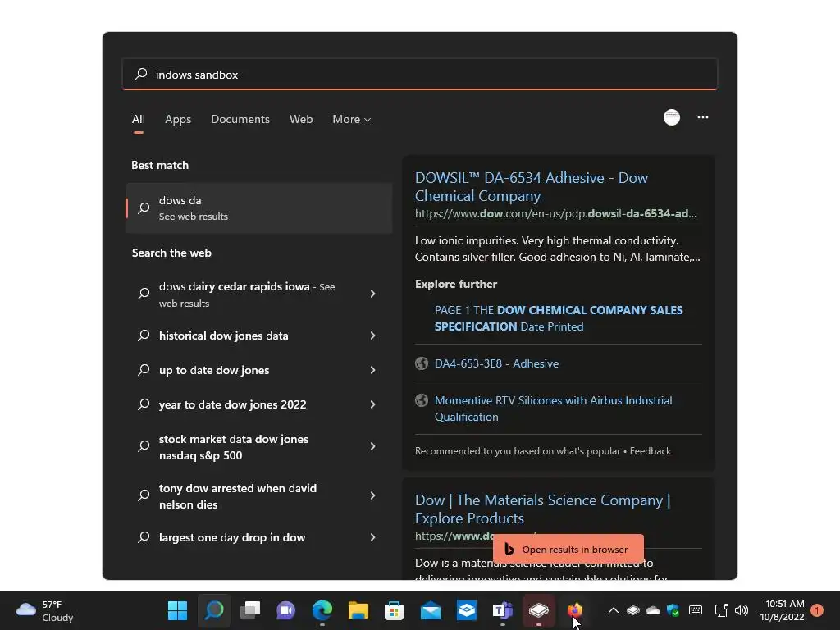Select the All tab
Screen dimensions: 840x630
[138, 119]
